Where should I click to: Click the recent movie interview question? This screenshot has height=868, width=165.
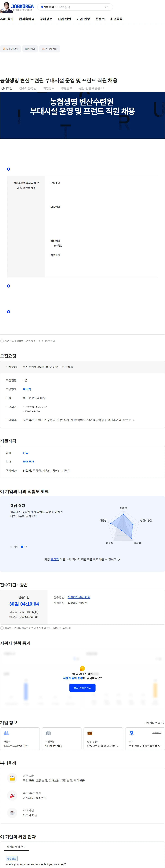pyautogui.click(x=36, y=864)
